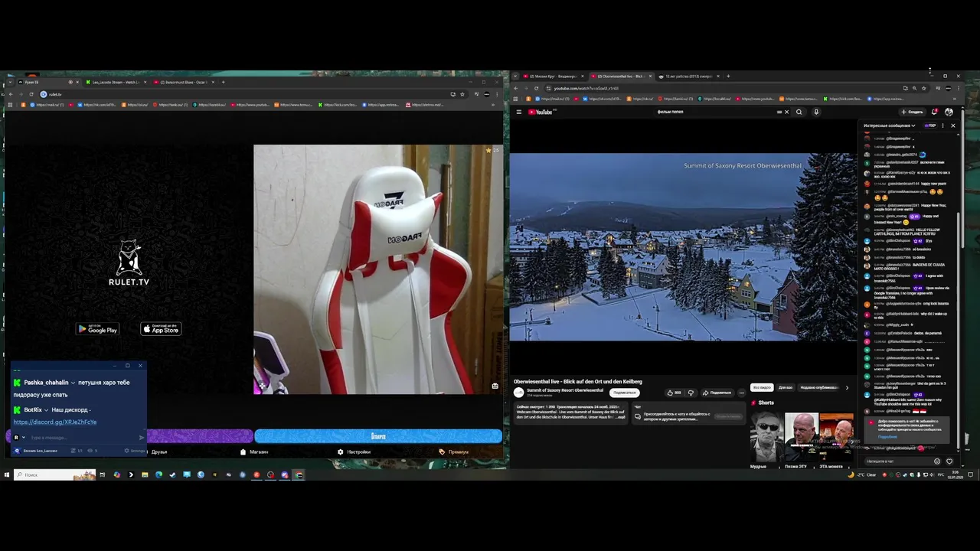The height and width of the screenshot is (551, 980).
Task: Clear the YouTube search field
Action: click(x=786, y=112)
